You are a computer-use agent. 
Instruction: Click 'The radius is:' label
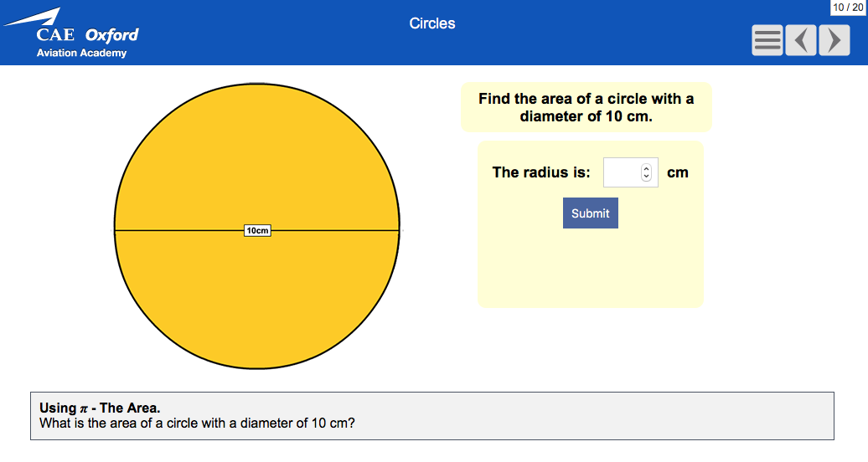[541, 172]
